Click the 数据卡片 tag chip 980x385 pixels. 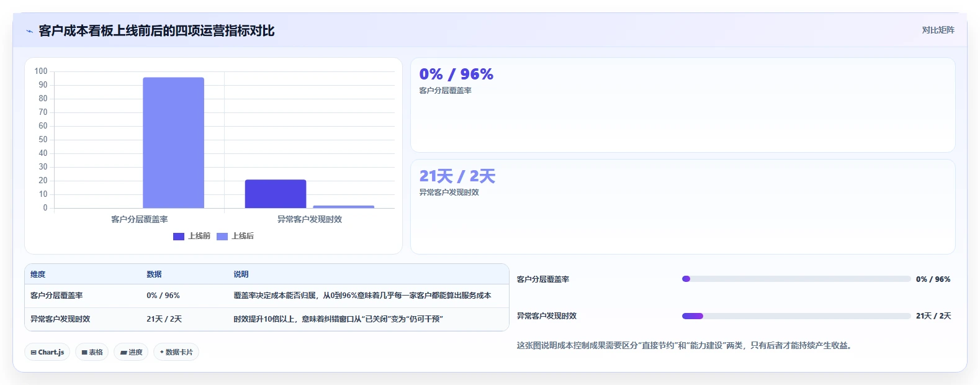[176, 352]
